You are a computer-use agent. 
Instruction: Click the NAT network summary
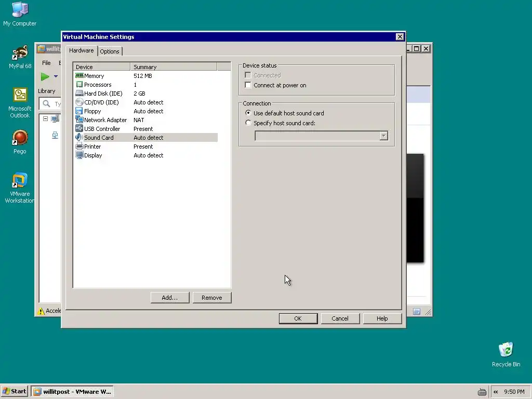pyautogui.click(x=139, y=120)
